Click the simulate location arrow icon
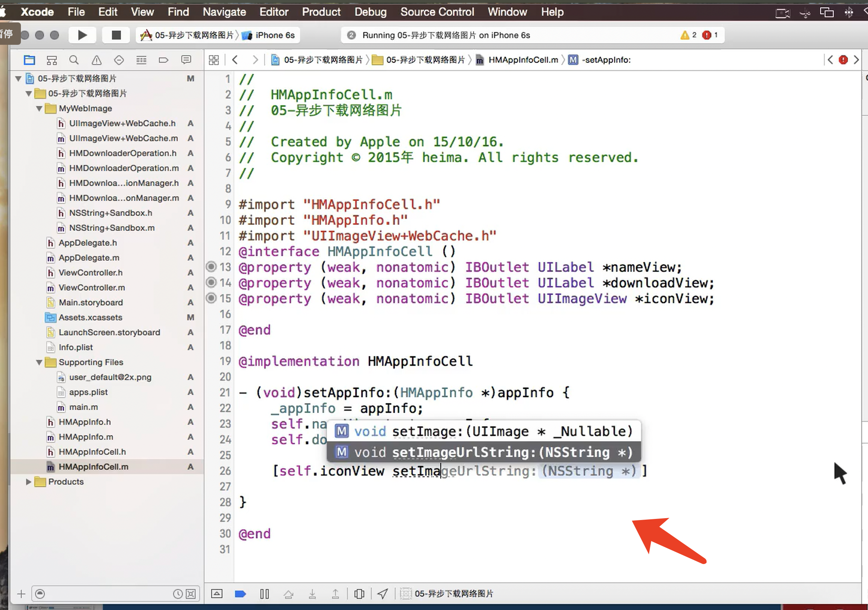Viewport: 868px width, 610px height. click(x=382, y=594)
